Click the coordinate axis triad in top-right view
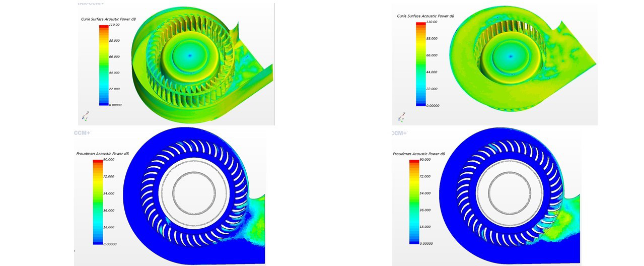644x266 pixels. coord(401,117)
